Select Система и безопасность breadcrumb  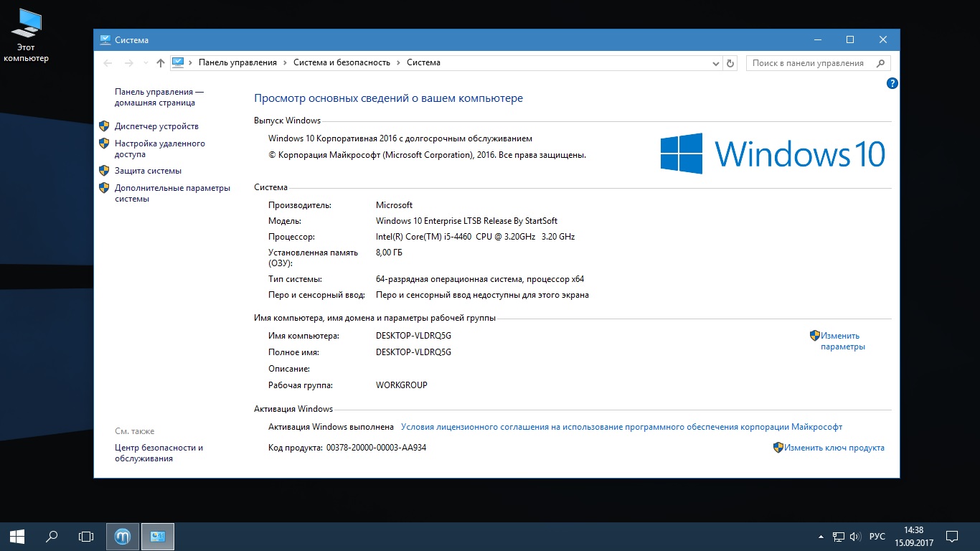point(341,62)
